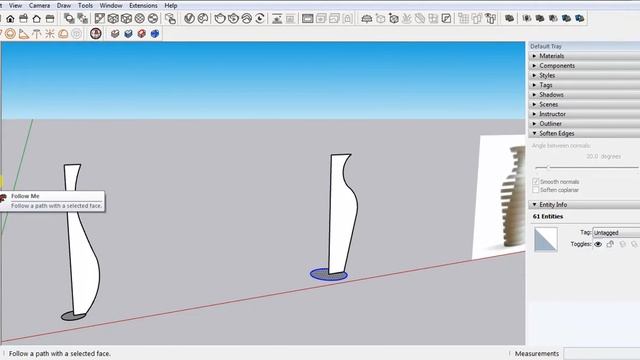Open the Extensions menu
This screenshot has width=640, height=360.
point(143,6)
